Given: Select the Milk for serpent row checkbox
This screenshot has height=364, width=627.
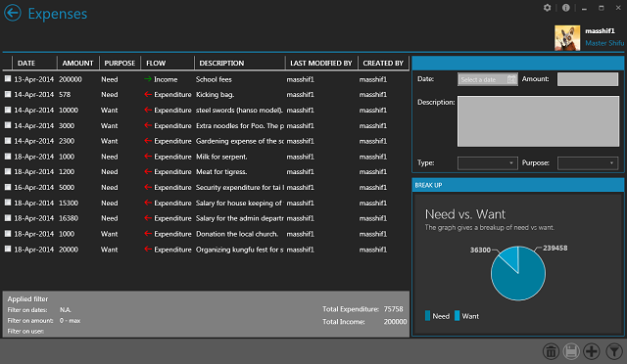Looking at the screenshot, I should pos(8,157).
